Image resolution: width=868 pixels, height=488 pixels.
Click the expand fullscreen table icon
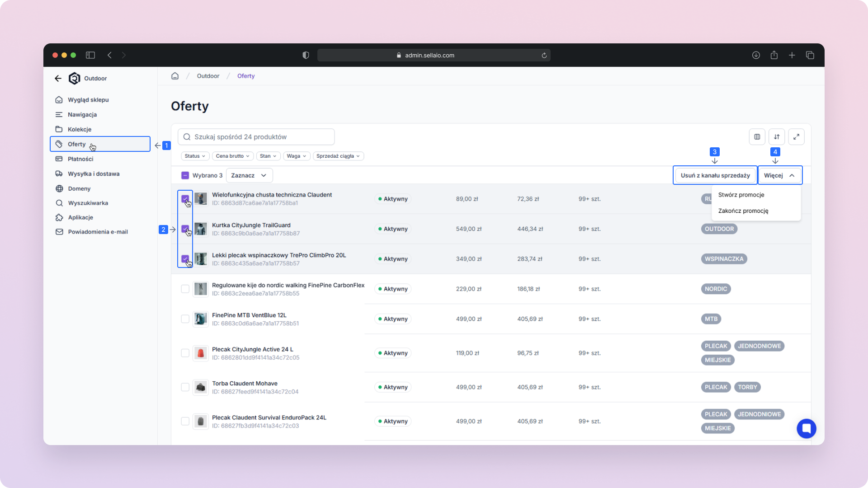point(796,137)
